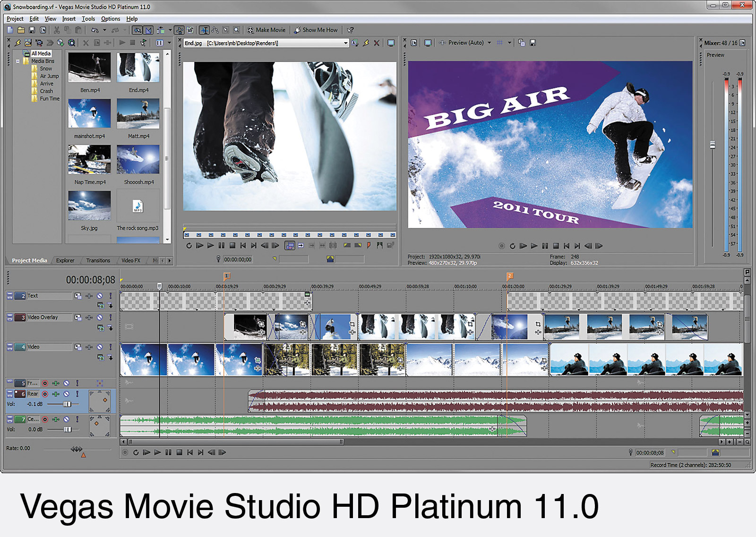Select the Crash media bin
The width and height of the screenshot is (756, 537).
[x=46, y=91]
